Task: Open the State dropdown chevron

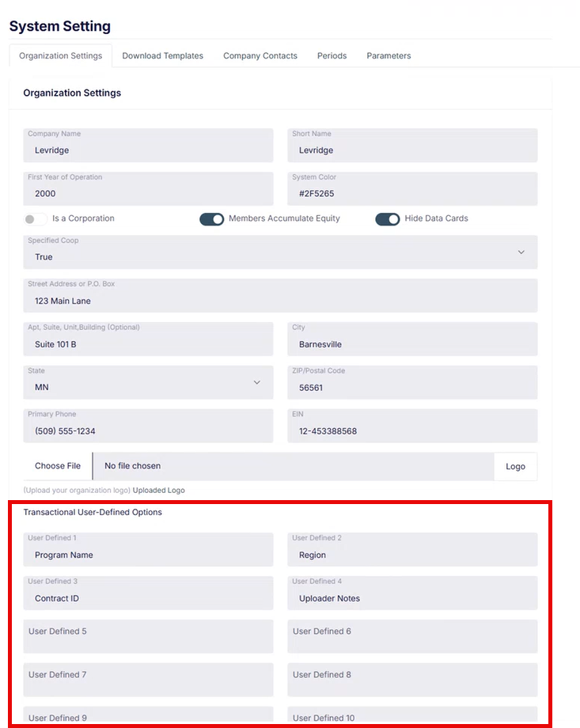Action: (x=256, y=383)
